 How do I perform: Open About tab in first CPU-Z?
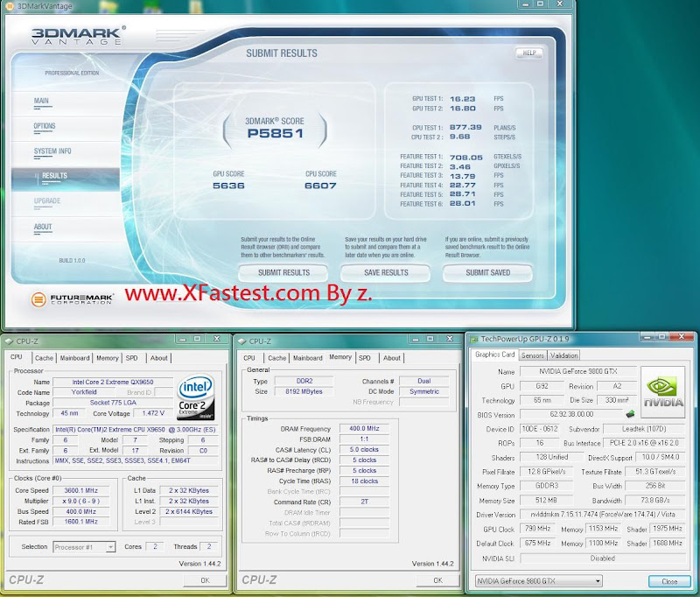159,358
